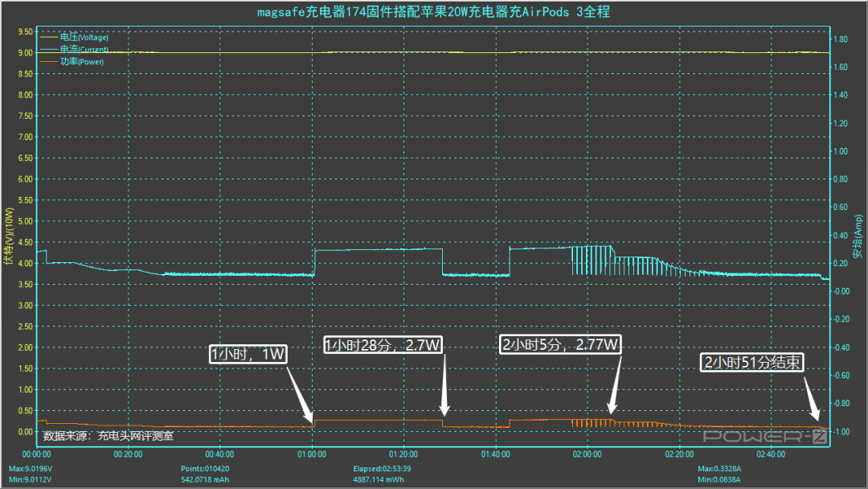868x489 pixels.
Task: Click the 02:20:00 time axis label
Action: (679, 454)
